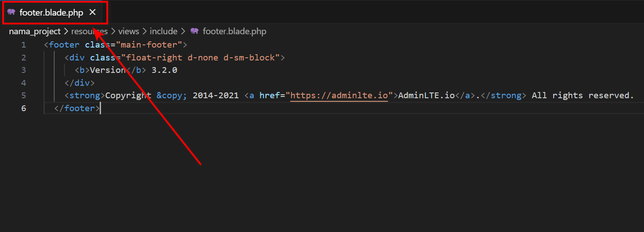Click line number 6 in the gutter

click(24, 108)
